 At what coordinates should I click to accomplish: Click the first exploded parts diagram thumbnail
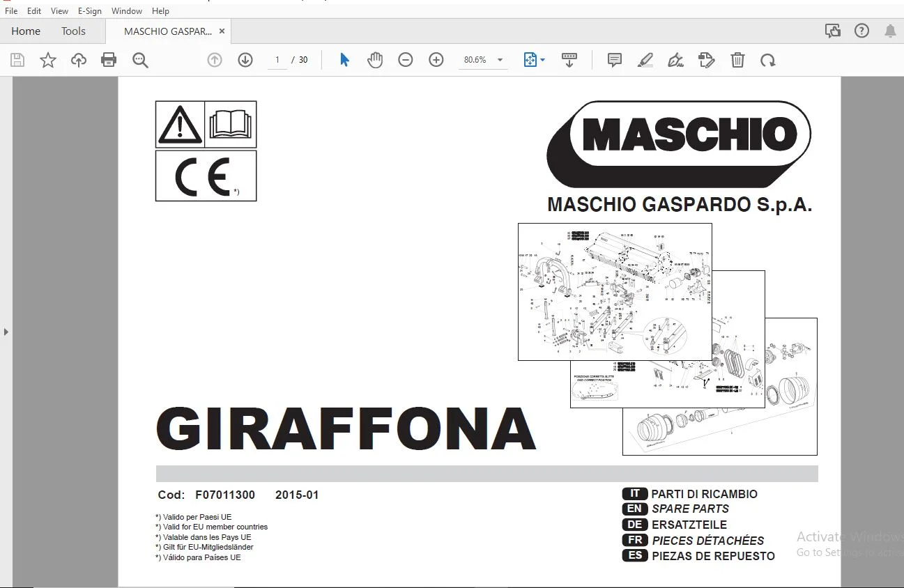click(x=615, y=292)
